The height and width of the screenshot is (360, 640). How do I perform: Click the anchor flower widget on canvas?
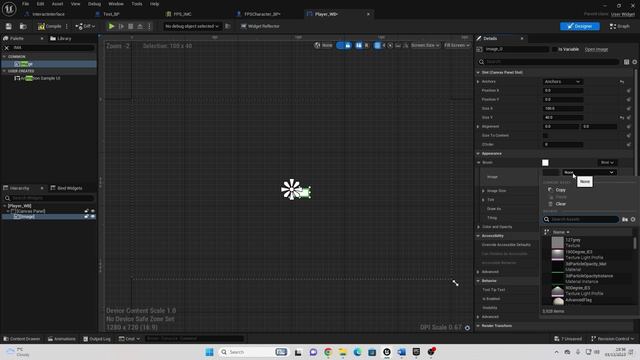pos(291,189)
